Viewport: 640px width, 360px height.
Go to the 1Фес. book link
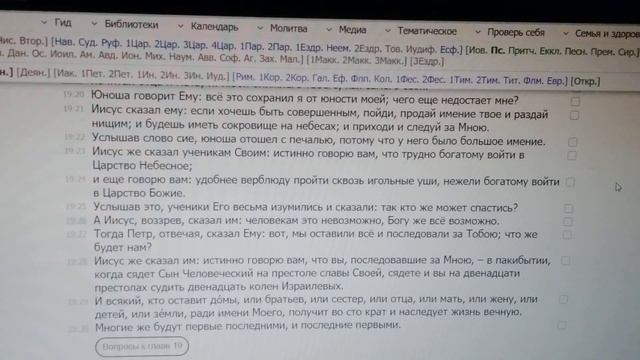(407, 80)
